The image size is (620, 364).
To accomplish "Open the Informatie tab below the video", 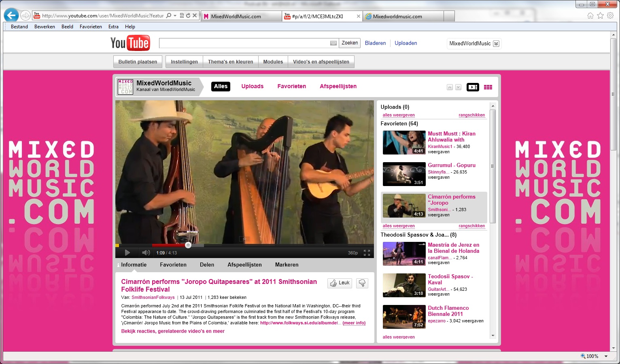I will pyautogui.click(x=134, y=265).
